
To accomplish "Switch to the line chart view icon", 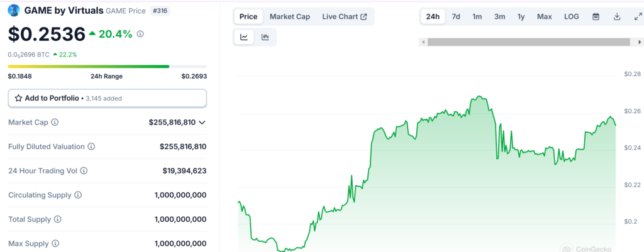I will (244, 37).
